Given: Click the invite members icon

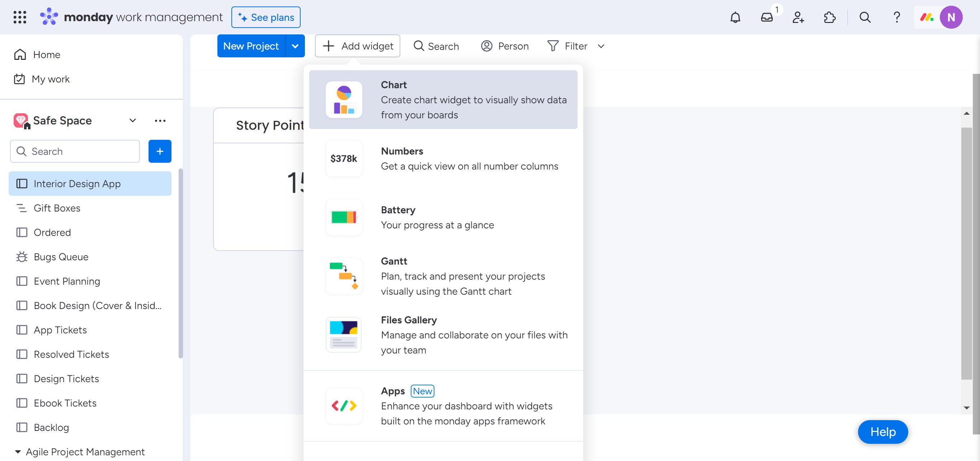Looking at the screenshot, I should (798, 18).
